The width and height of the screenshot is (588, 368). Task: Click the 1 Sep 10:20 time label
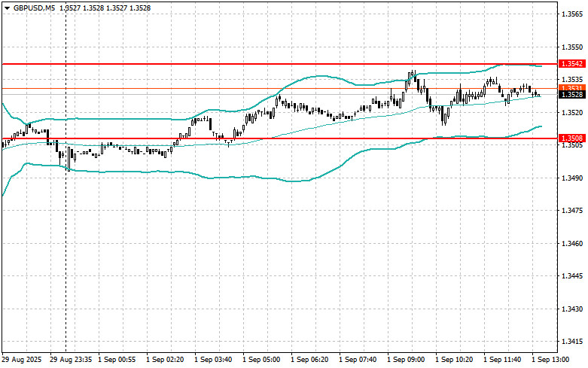(x=454, y=360)
